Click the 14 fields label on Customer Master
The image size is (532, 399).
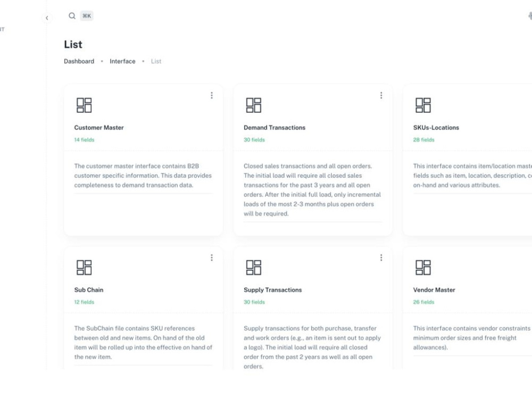(x=83, y=139)
